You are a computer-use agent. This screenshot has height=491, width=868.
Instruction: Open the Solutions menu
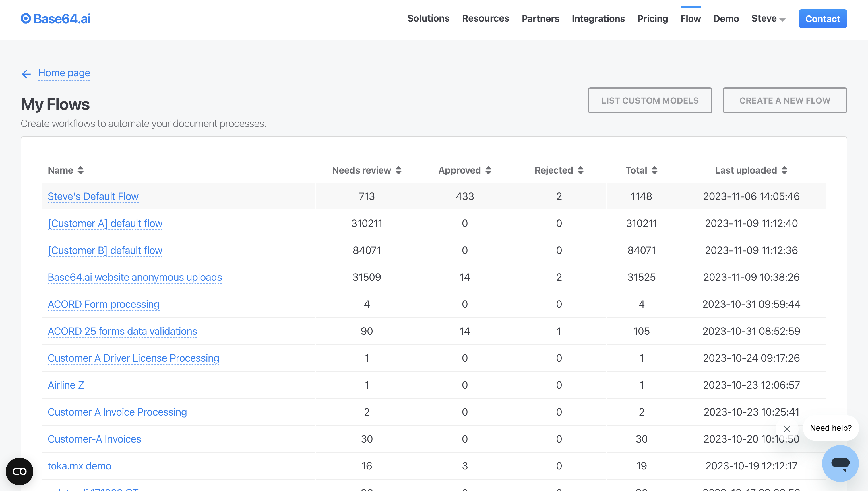[x=428, y=19]
